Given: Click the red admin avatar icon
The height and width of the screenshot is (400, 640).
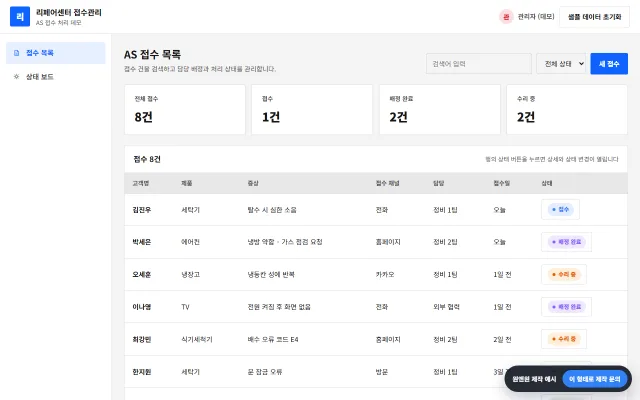Looking at the screenshot, I should pyautogui.click(x=506, y=17).
